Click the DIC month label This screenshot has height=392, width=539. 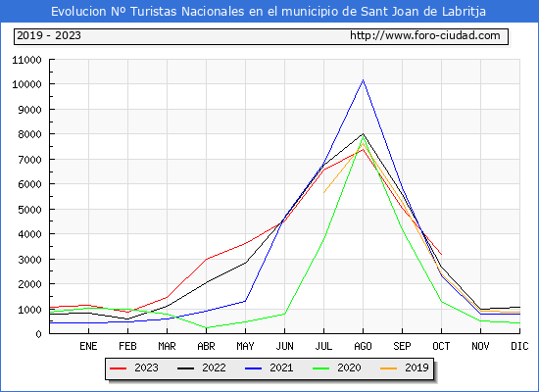point(519,346)
